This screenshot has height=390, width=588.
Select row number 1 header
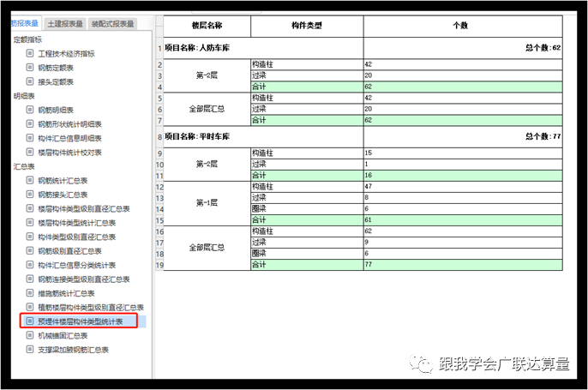[159, 48]
